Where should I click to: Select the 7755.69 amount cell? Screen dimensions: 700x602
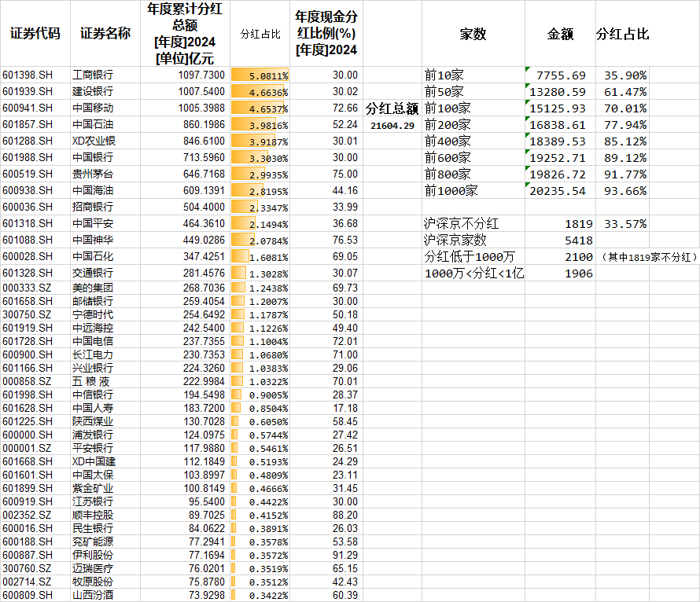coord(560,75)
